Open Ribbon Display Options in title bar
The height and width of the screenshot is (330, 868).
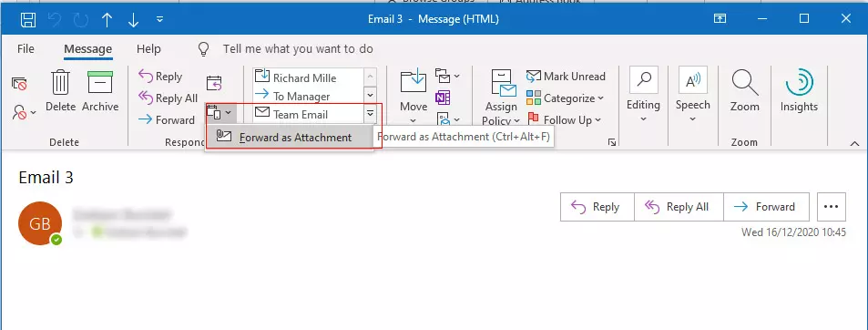click(x=720, y=19)
